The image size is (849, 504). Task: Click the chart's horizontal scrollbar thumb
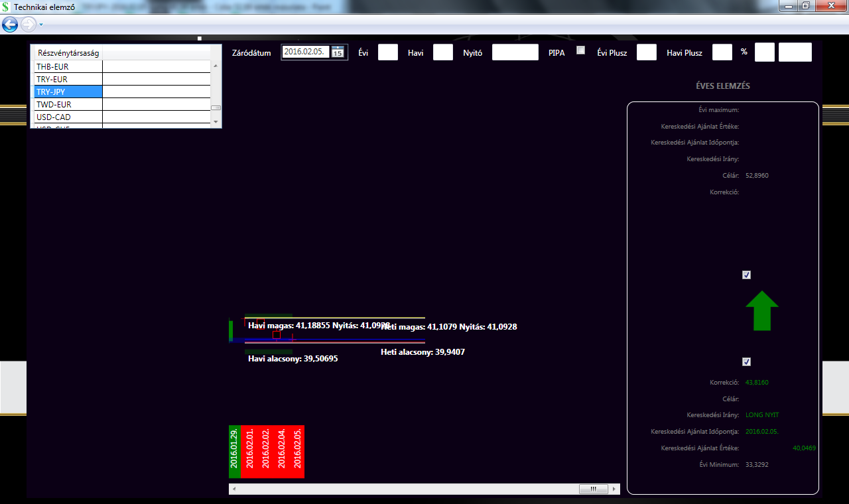click(x=588, y=489)
